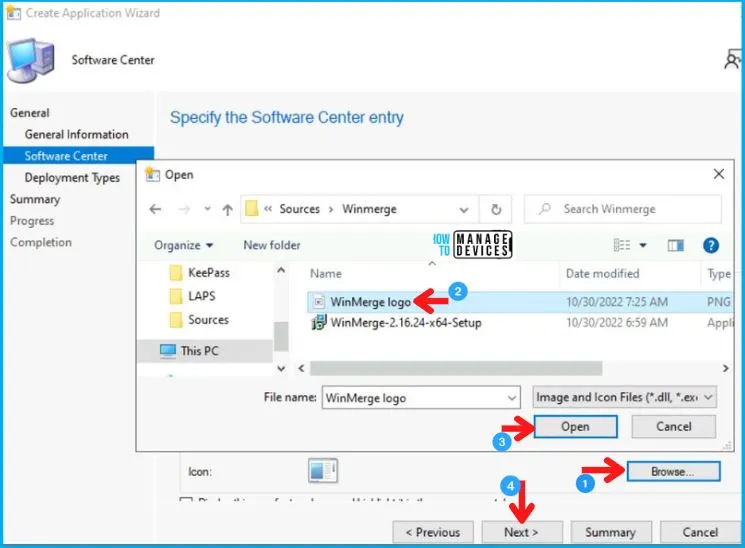Open the help icon in Open dialog
Viewport: 745px width, 548px height.
coord(711,245)
